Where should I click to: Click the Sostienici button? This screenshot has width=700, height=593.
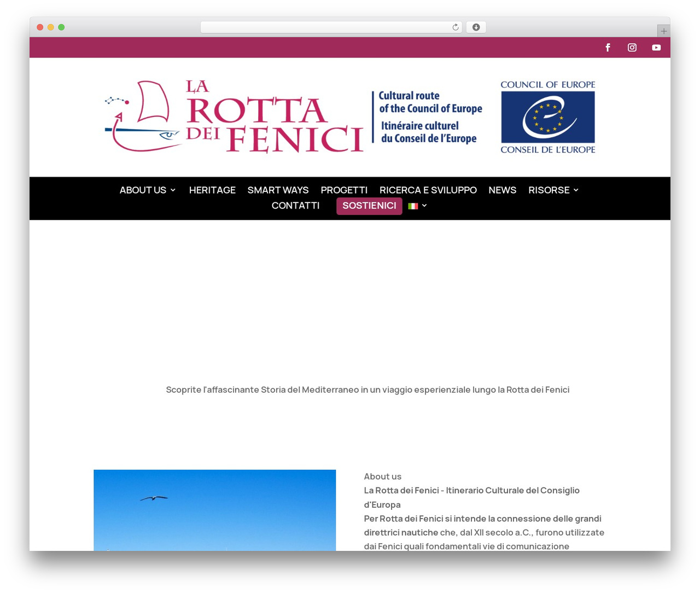369,206
